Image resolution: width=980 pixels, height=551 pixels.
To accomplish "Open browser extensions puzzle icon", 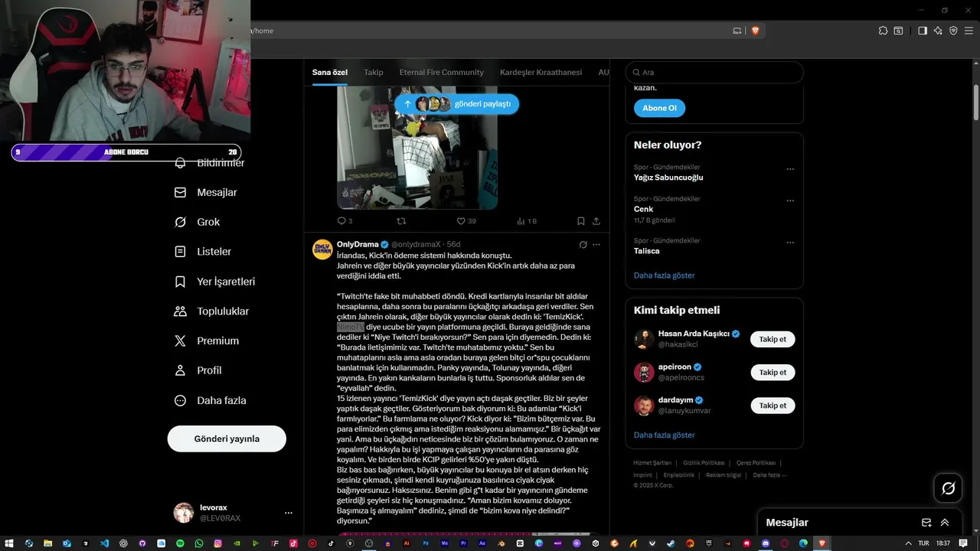I will (x=883, y=31).
